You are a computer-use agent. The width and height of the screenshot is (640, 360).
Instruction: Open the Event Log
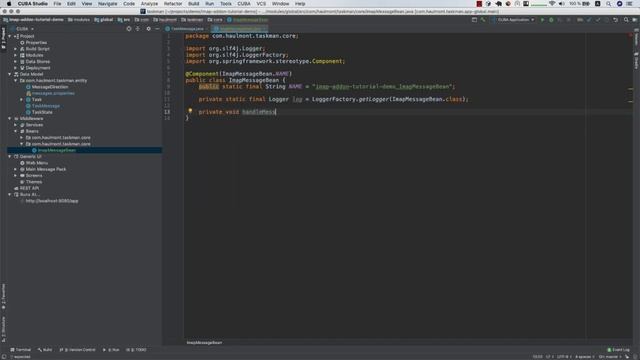[x=618, y=350]
